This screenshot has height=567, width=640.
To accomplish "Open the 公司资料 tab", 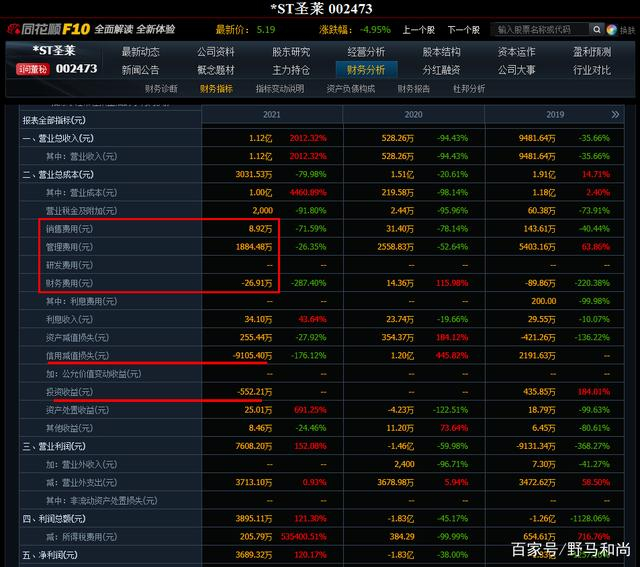I will (216, 52).
